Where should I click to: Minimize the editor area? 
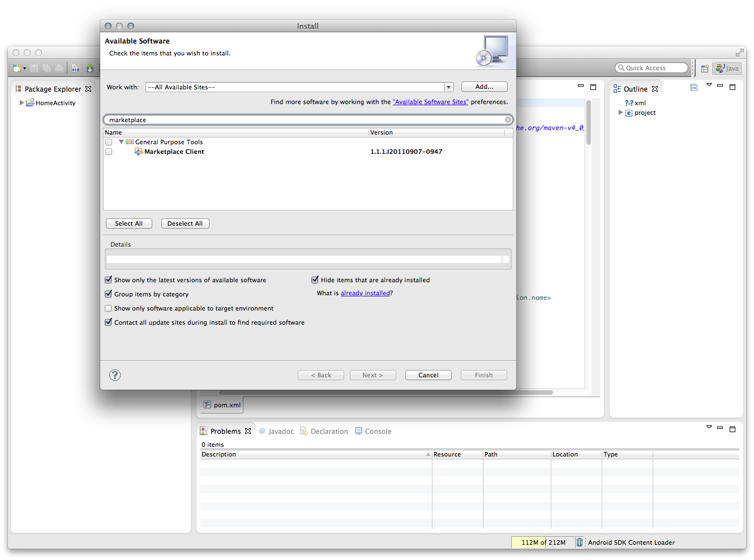point(581,85)
